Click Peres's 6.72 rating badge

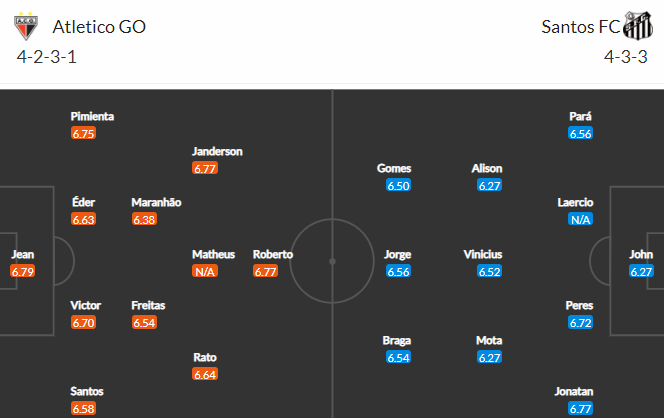[x=581, y=322]
